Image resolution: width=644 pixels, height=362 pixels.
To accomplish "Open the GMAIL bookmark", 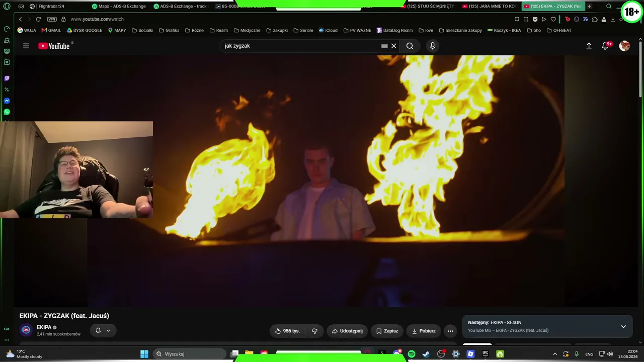I will [x=51, y=30].
